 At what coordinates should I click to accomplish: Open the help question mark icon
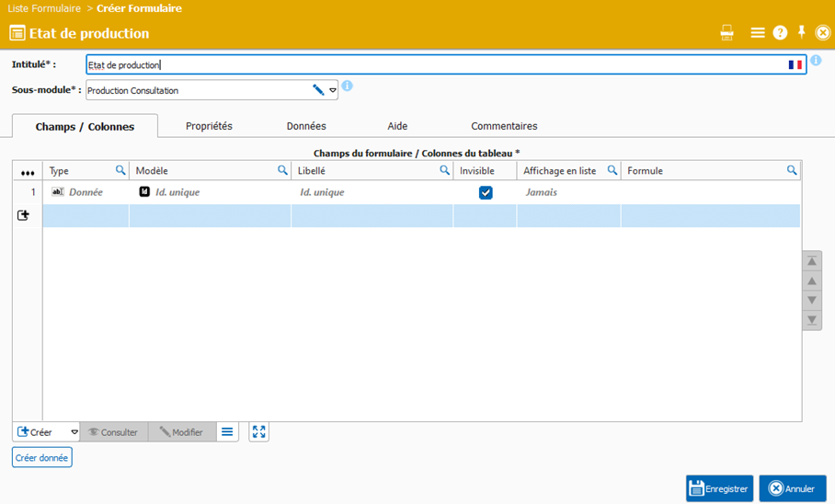click(x=780, y=33)
